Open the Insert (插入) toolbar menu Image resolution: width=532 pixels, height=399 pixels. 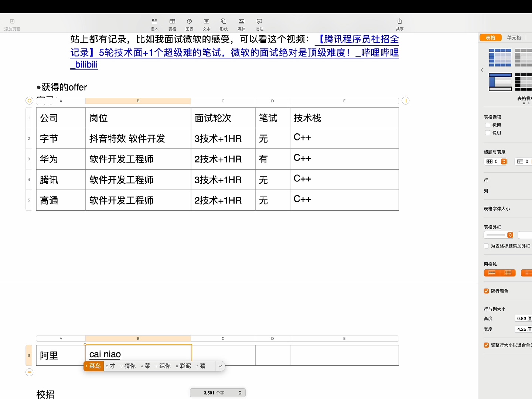pyautogui.click(x=154, y=24)
